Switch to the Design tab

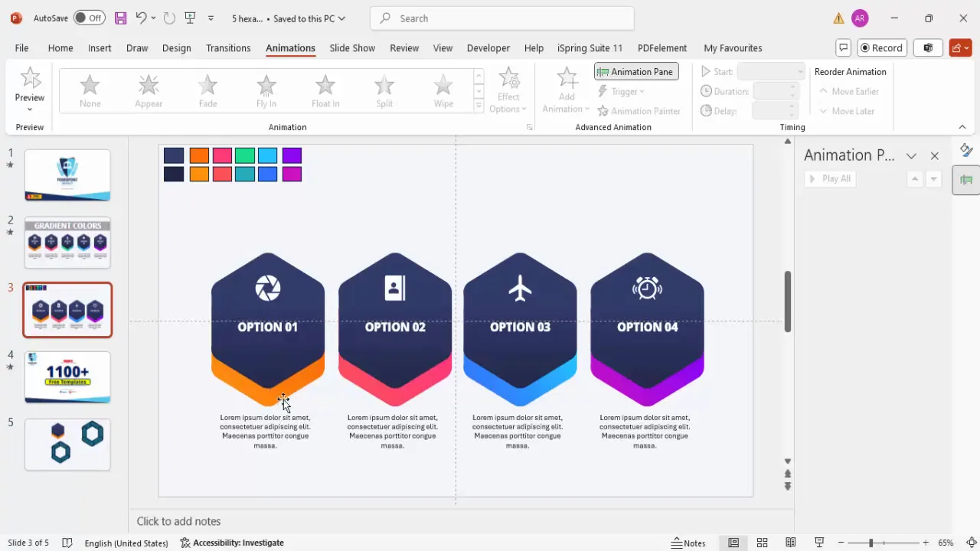point(176,47)
